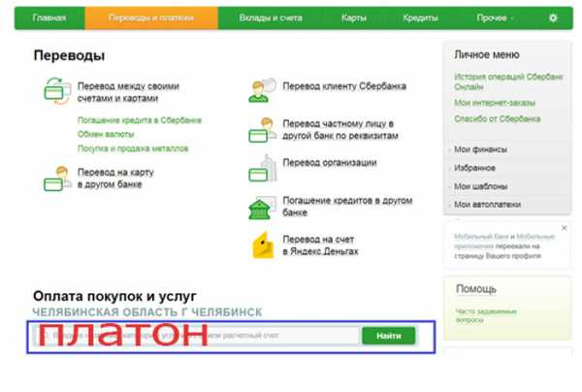
Task: Open Спасибо от Сбербанка link
Action: (x=497, y=118)
